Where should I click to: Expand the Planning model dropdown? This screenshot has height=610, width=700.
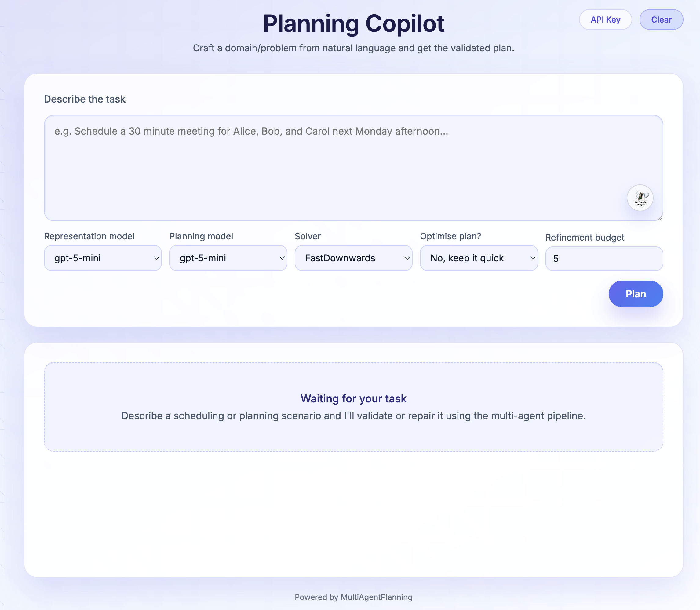(x=228, y=258)
